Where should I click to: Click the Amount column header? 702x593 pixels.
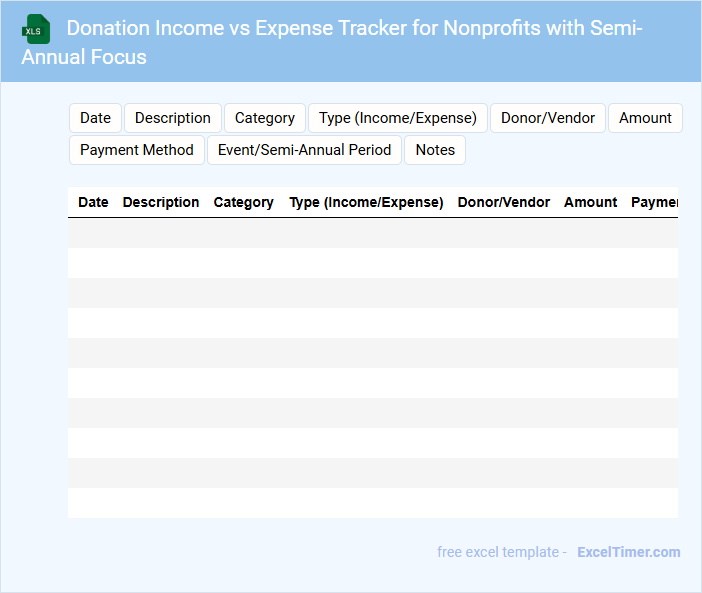(x=590, y=202)
